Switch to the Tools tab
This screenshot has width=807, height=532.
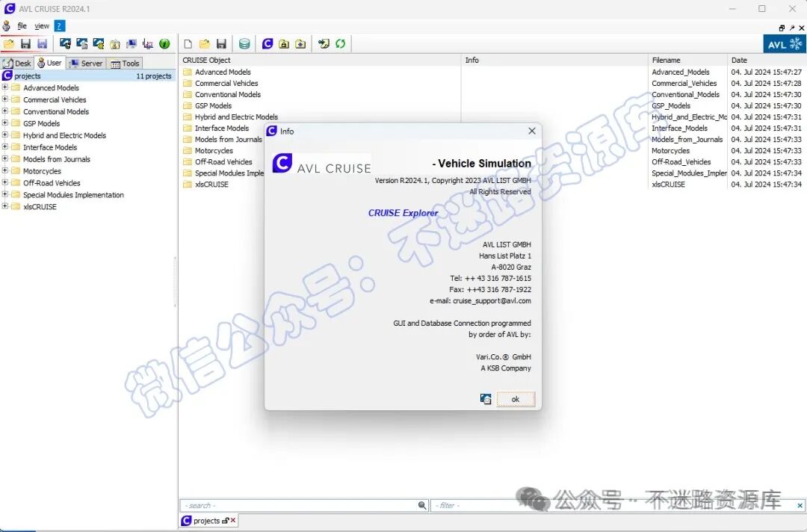(x=125, y=64)
